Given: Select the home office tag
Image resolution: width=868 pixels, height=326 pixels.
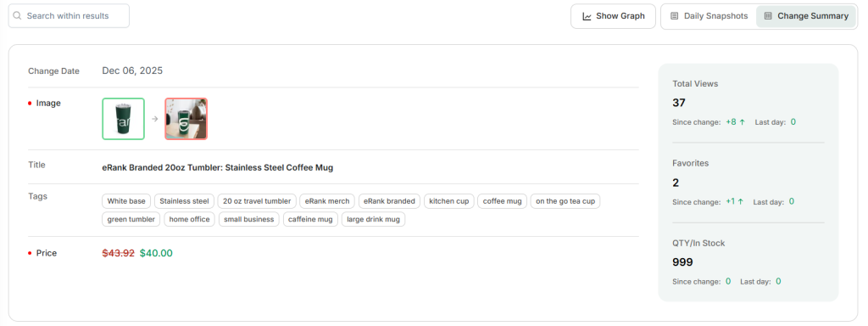Looking at the screenshot, I should click(190, 219).
